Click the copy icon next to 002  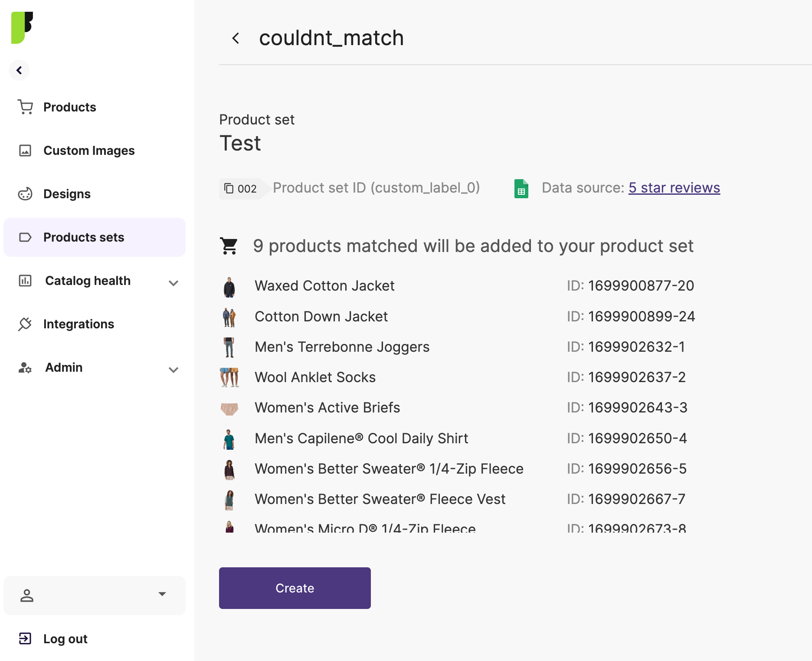coord(229,188)
